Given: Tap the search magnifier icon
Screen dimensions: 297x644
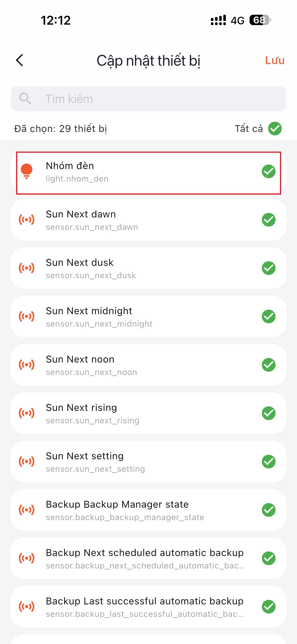Looking at the screenshot, I should (25, 99).
